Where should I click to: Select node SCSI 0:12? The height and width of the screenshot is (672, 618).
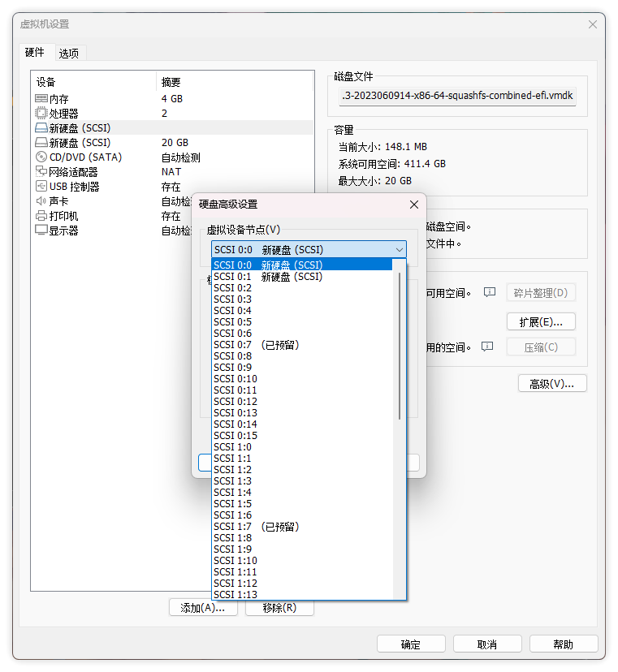click(302, 402)
